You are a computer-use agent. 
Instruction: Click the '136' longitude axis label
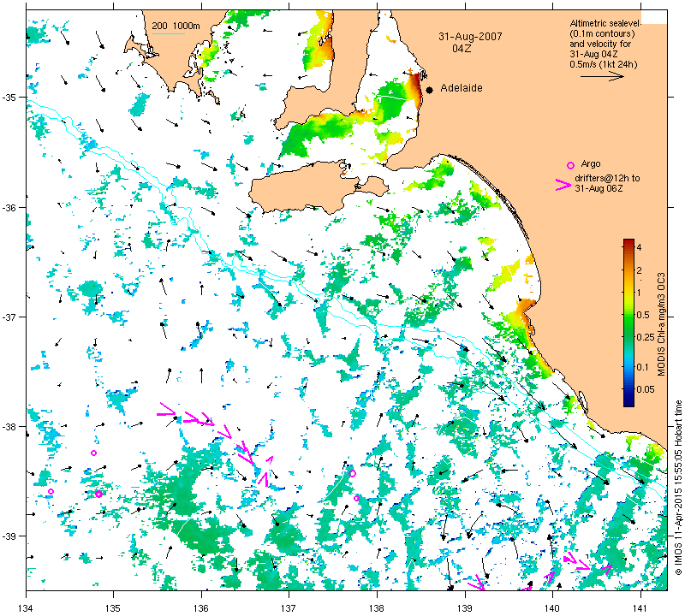tap(201, 607)
